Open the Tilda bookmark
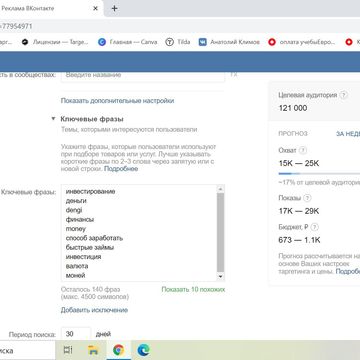The image size is (360, 360). tap(178, 42)
